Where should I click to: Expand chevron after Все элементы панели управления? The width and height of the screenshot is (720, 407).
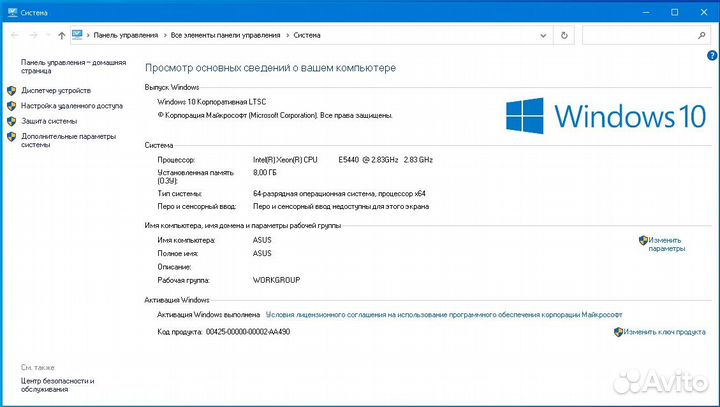pos(287,35)
